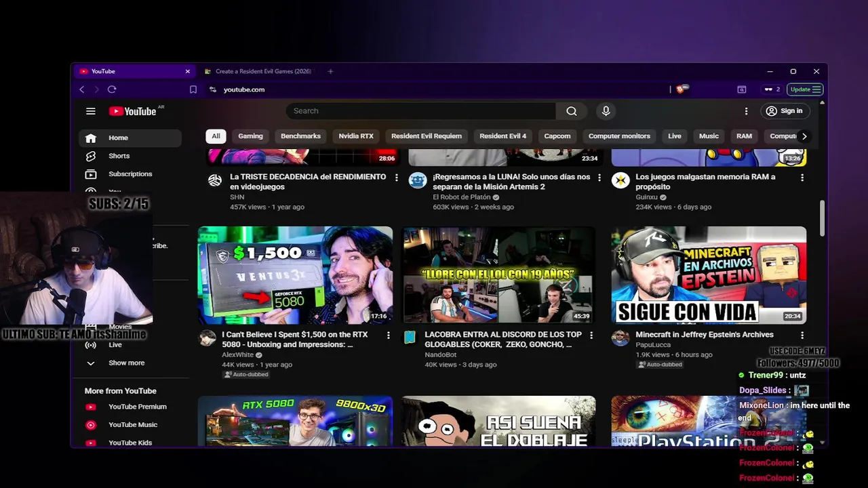Open Shorts in the sidebar

coord(130,156)
